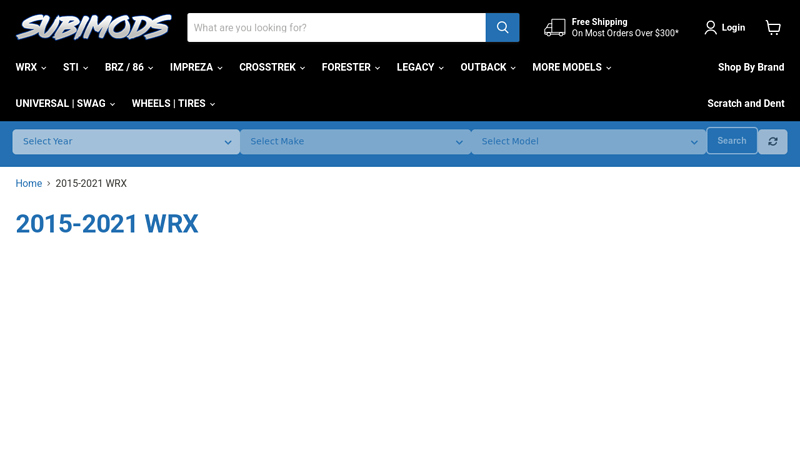Viewport: 800px width, 450px height.
Task: Open the shopping cart icon
Action: (773, 28)
